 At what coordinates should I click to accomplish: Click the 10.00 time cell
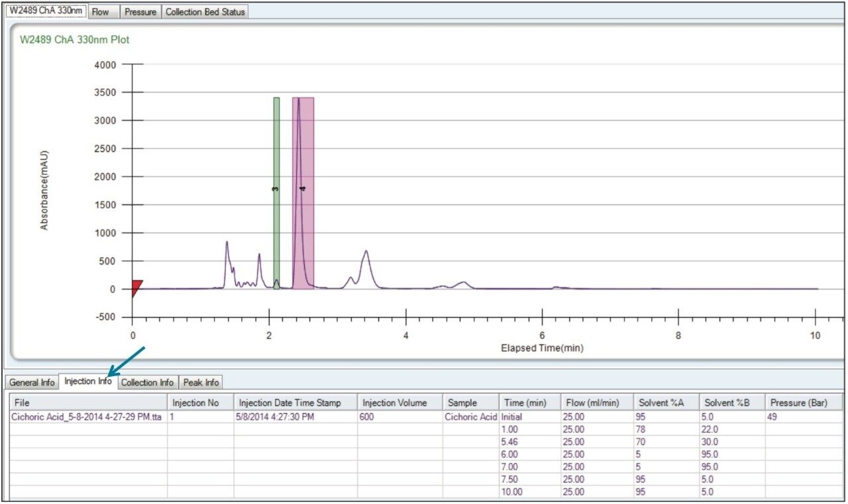(x=529, y=491)
